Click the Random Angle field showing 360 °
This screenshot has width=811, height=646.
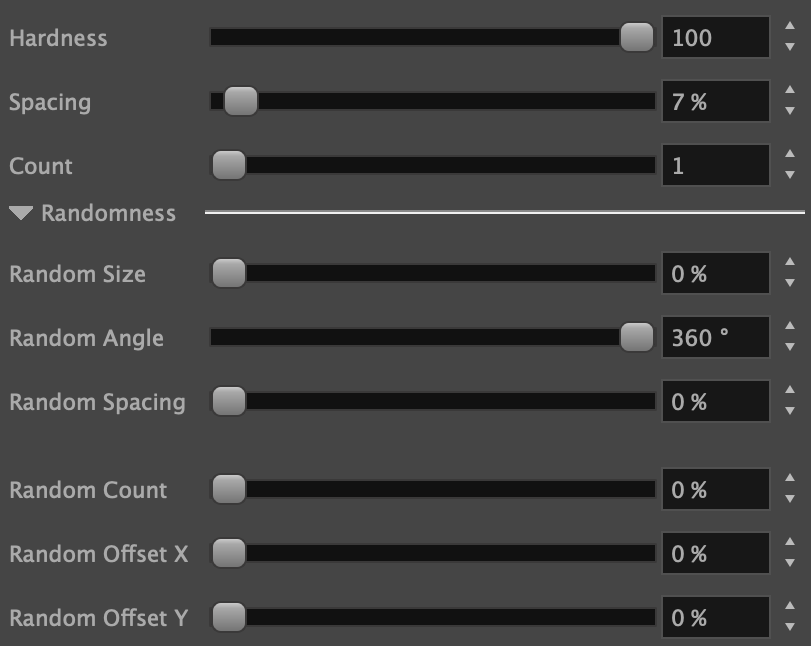715,338
